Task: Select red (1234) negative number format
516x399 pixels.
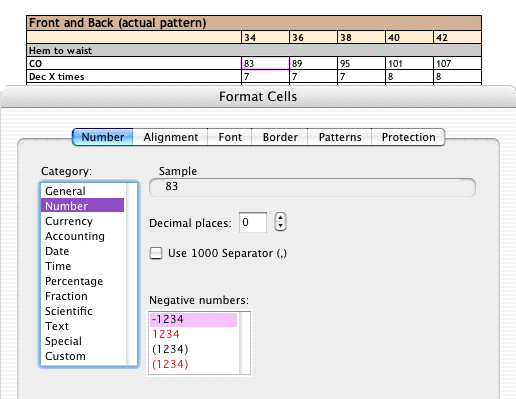Action: [193, 364]
